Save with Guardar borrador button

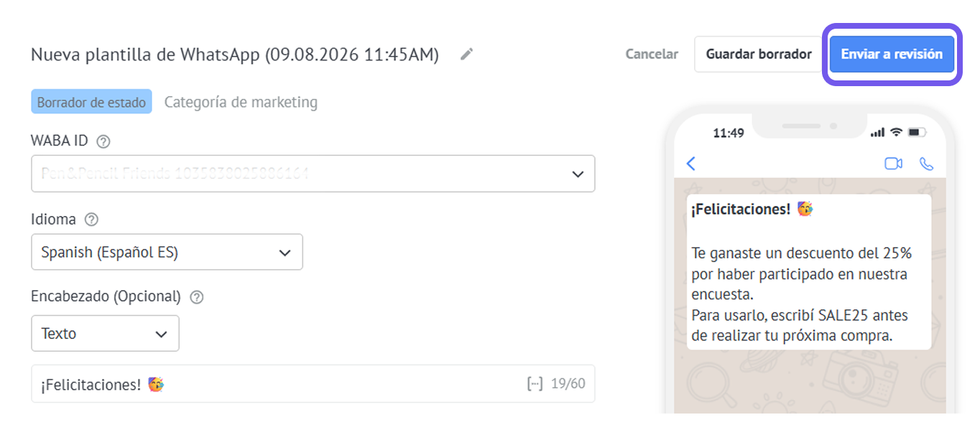tap(759, 55)
